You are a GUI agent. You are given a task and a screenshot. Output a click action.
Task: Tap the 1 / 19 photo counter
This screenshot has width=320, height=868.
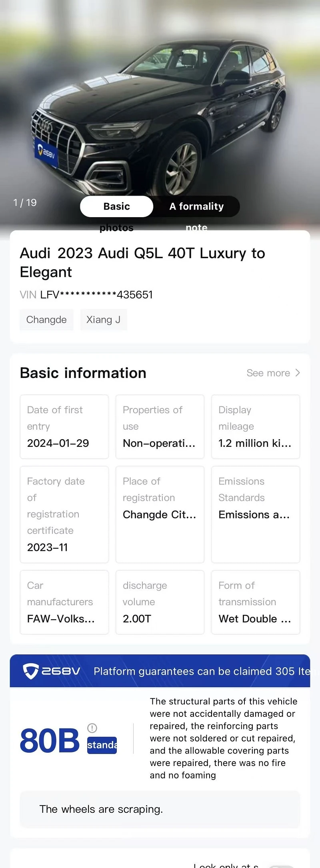click(25, 202)
